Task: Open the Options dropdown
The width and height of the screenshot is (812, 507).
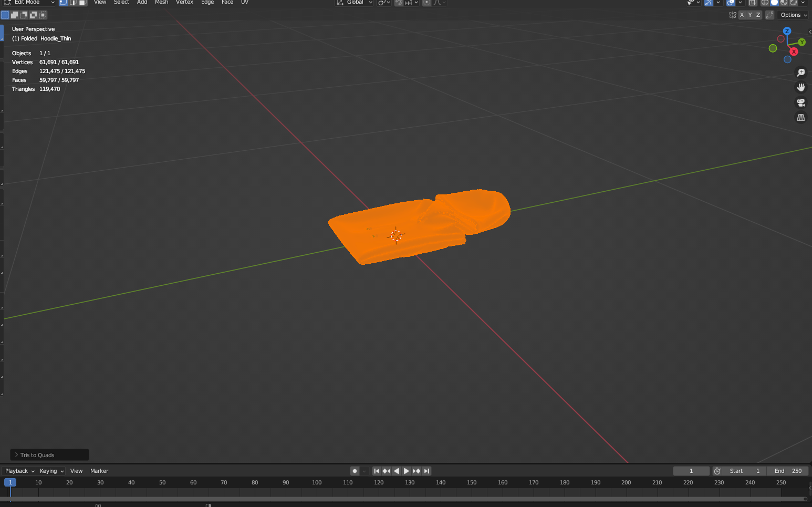Action: coord(793,15)
